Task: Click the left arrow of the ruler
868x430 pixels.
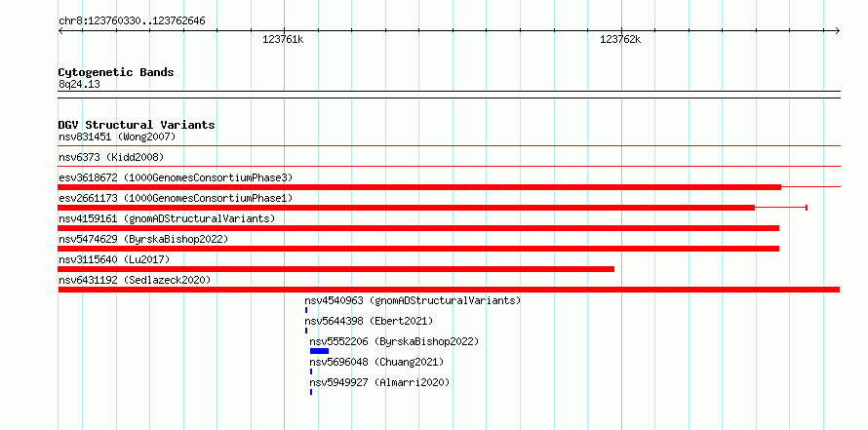Action: pyautogui.click(x=60, y=30)
